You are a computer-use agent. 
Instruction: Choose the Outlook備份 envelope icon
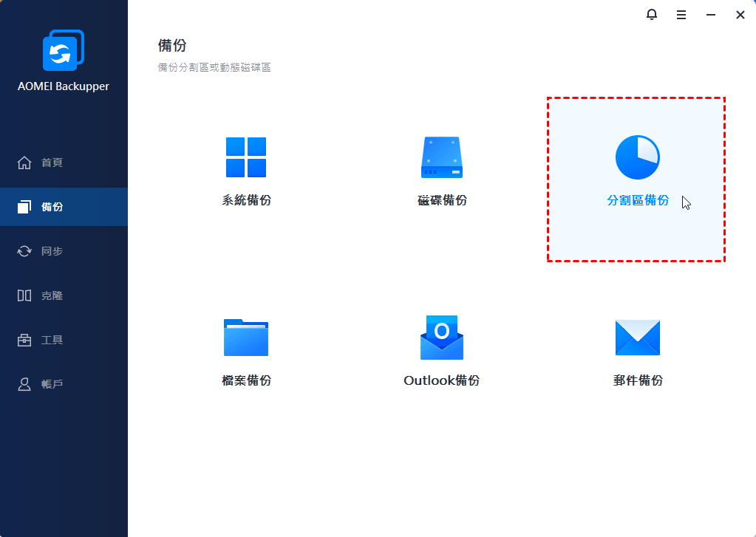(442, 338)
